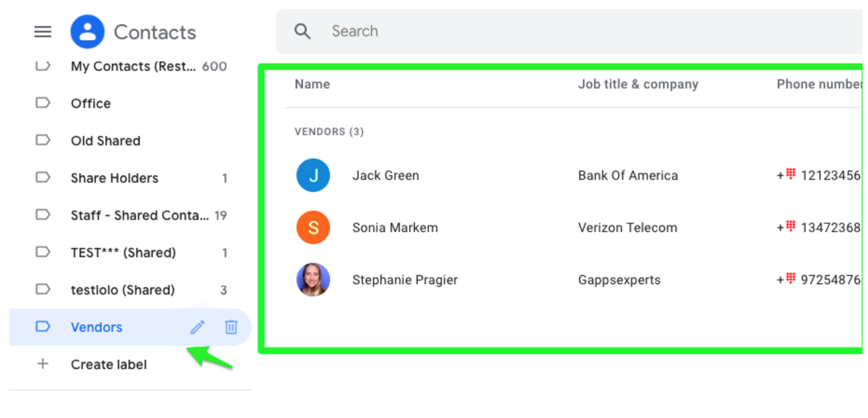
Task: Collapse the VENDORS (3) group header
Action: 329,131
